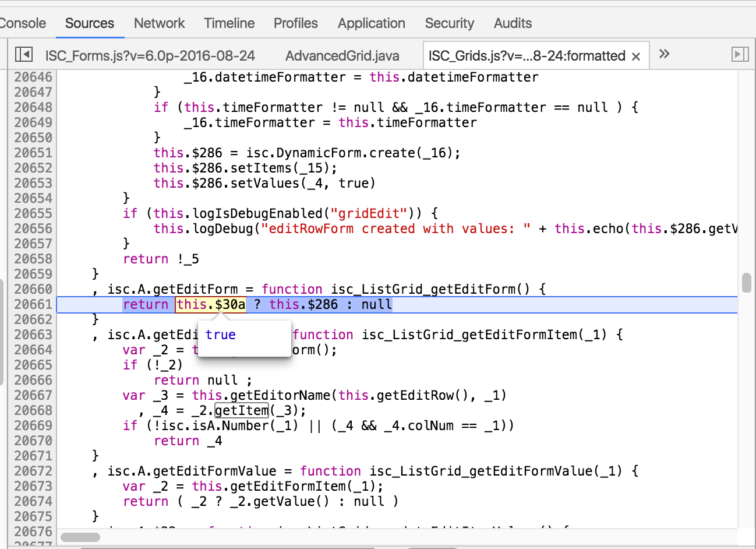Open the Timeline panel tab

[229, 23]
